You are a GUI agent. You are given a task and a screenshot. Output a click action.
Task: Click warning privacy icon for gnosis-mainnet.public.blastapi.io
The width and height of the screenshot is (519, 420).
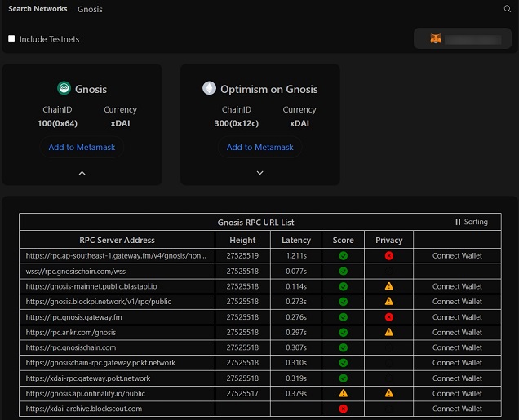coord(389,286)
